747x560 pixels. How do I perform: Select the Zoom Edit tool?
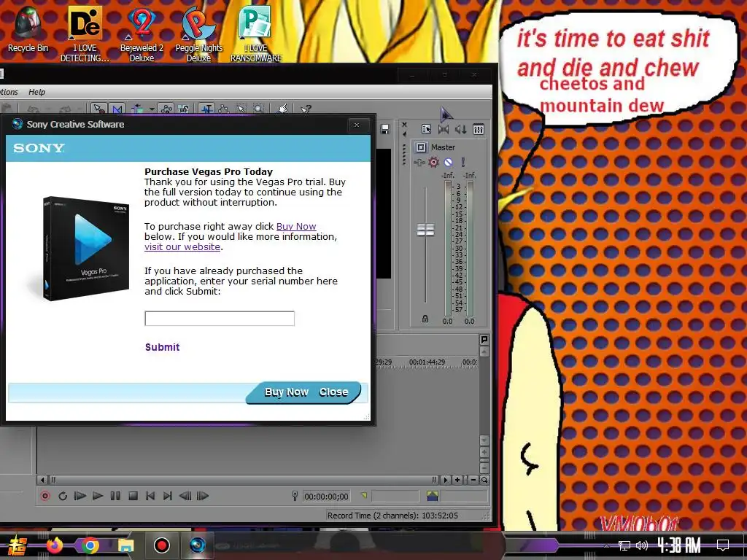coord(258,109)
